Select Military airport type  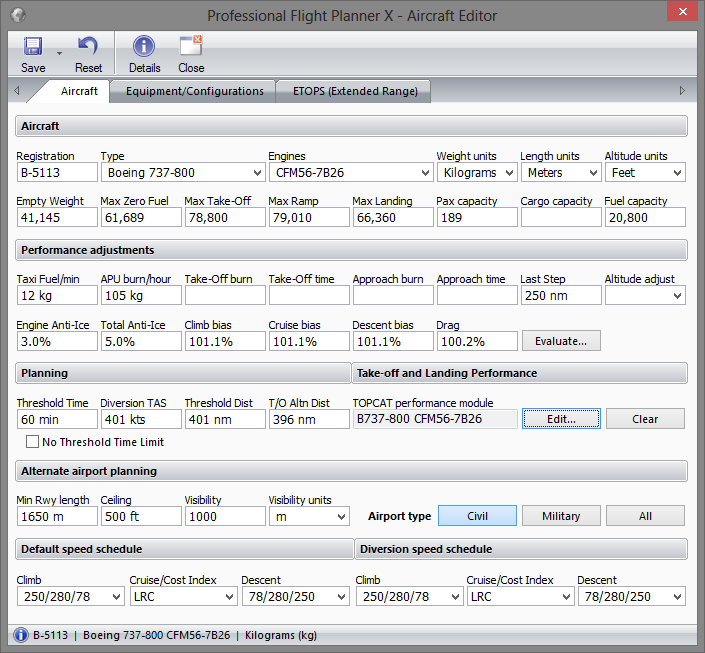pyautogui.click(x=561, y=516)
